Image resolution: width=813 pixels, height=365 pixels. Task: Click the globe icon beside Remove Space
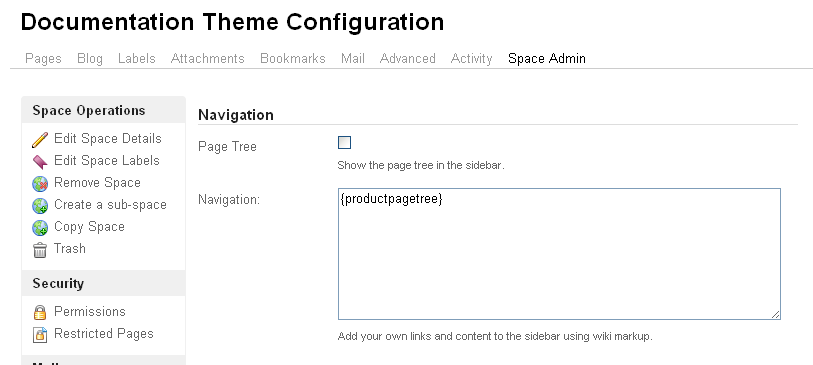[40, 184]
